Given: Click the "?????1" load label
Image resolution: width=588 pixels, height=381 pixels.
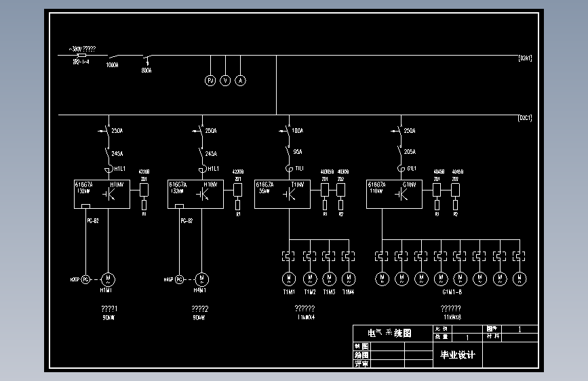Looking at the screenshot, I should click(109, 308).
